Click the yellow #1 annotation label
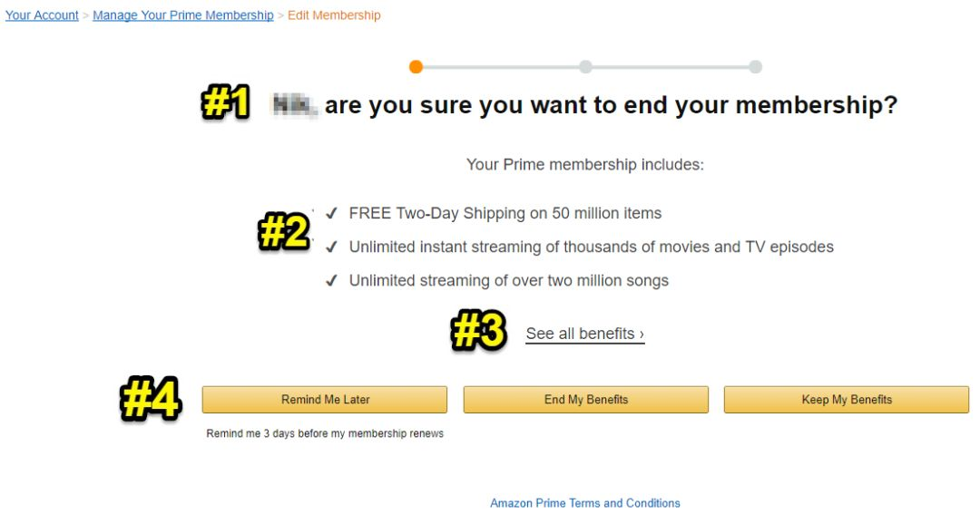The width and height of the screenshot is (980, 524). (x=226, y=102)
